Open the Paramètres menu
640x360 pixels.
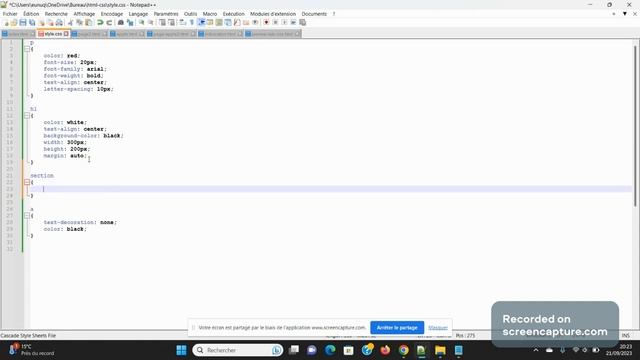click(x=166, y=14)
